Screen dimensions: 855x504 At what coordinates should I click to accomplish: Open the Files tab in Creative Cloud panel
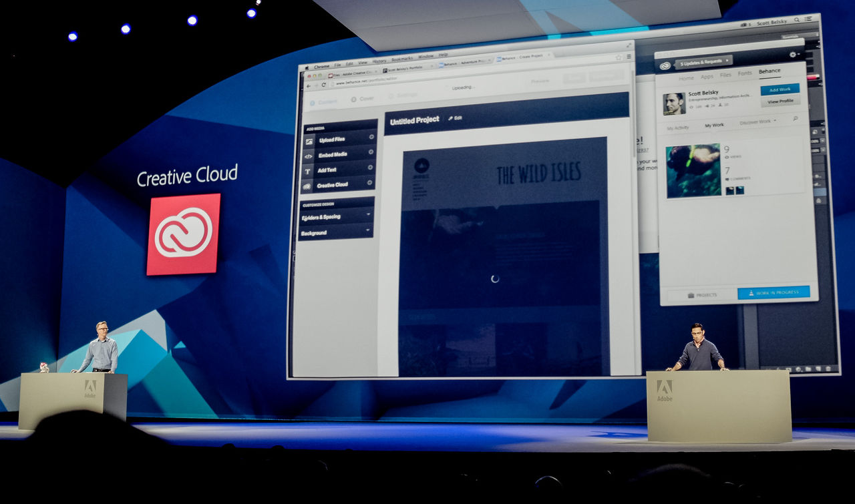tap(725, 74)
